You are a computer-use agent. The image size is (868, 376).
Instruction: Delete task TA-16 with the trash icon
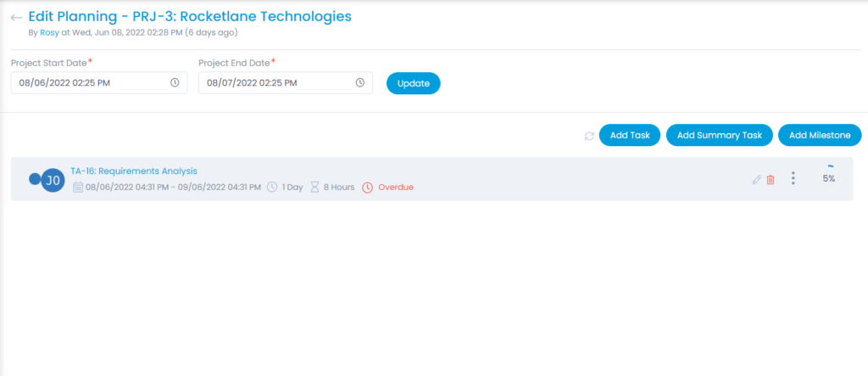[x=770, y=180]
